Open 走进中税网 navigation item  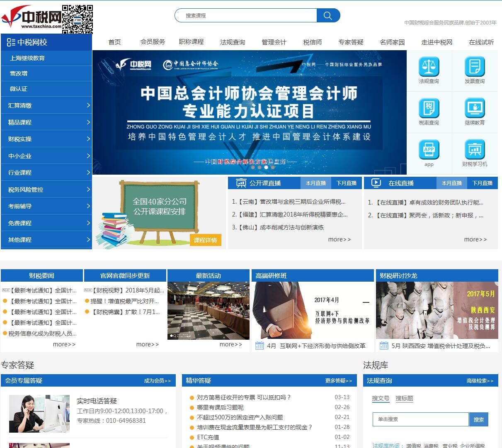coord(437,42)
